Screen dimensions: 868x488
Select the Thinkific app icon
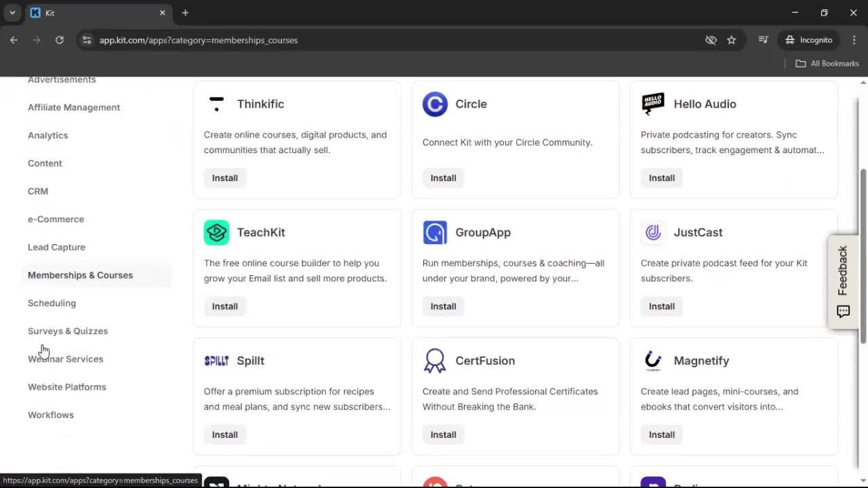(216, 104)
